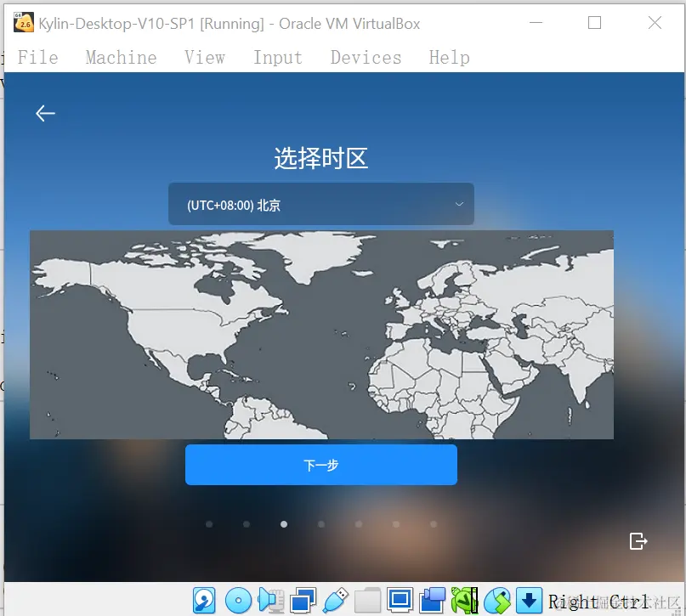Go back using the left arrow
Viewport: 686px width, 616px height.
tap(46, 113)
